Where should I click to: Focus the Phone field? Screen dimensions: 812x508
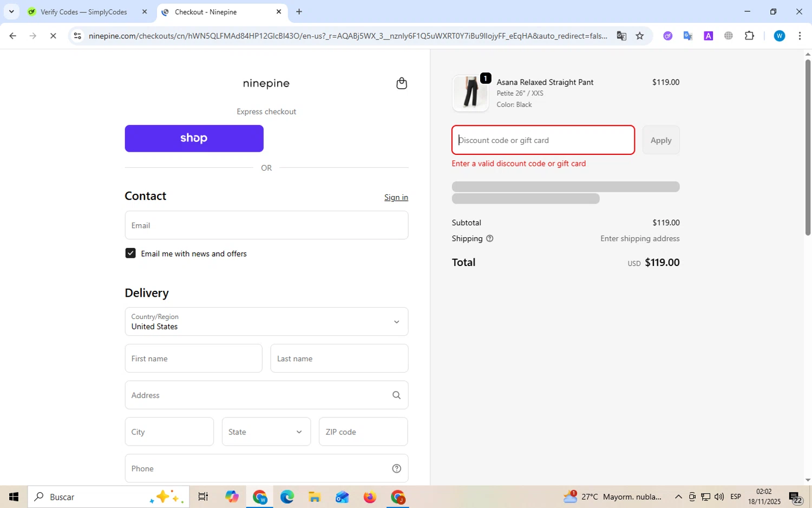pos(266,468)
